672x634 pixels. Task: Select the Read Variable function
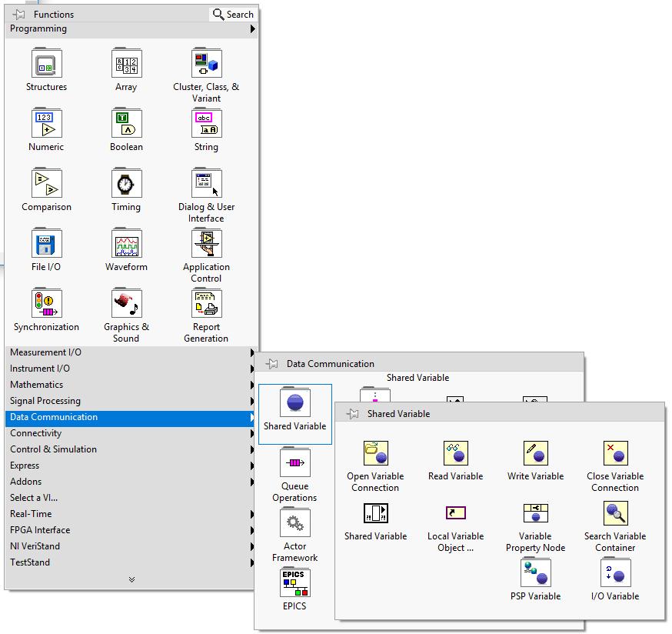[456, 453]
